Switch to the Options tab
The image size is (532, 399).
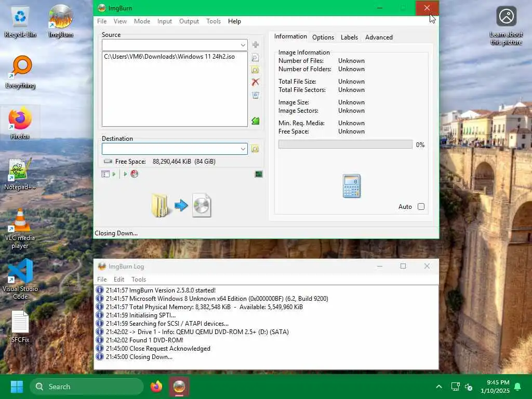point(323,37)
